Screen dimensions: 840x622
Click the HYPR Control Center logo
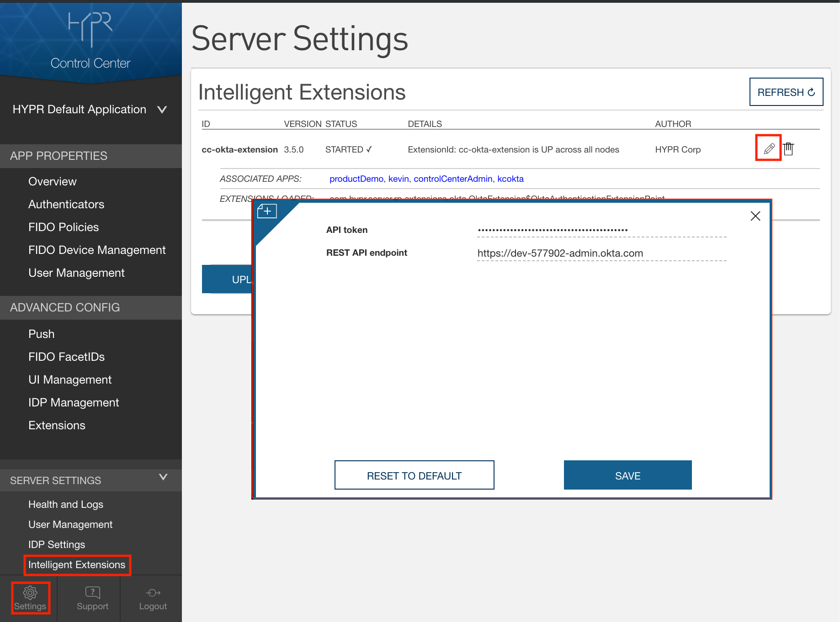pos(90,40)
